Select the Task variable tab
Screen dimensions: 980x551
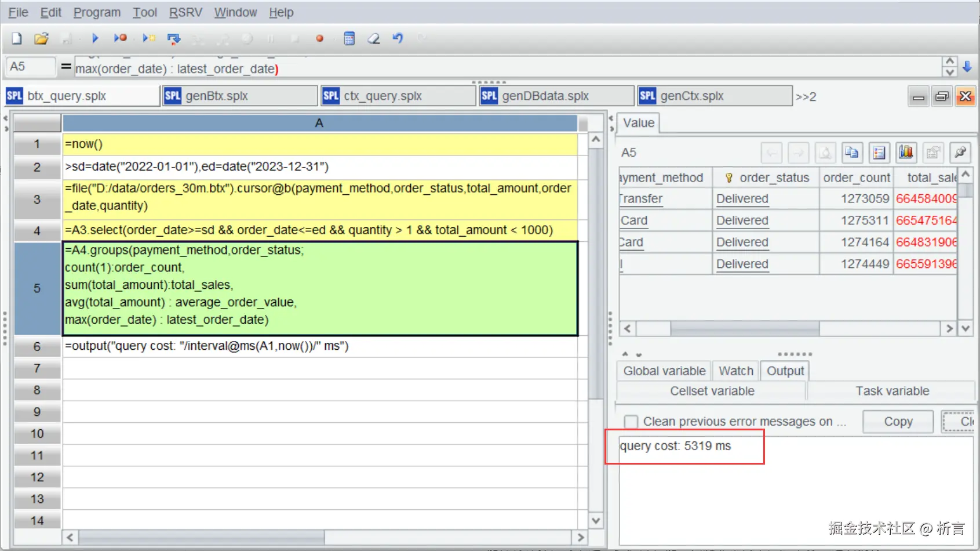(892, 391)
